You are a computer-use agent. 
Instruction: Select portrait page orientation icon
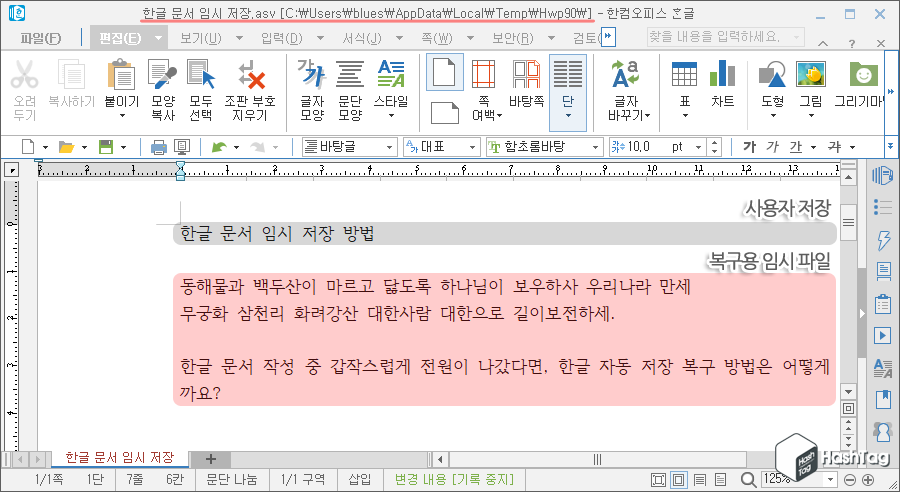pyautogui.click(x=445, y=73)
